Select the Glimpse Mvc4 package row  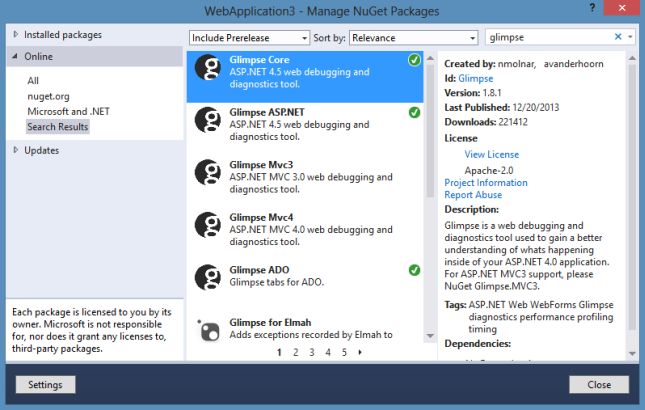tap(305, 234)
